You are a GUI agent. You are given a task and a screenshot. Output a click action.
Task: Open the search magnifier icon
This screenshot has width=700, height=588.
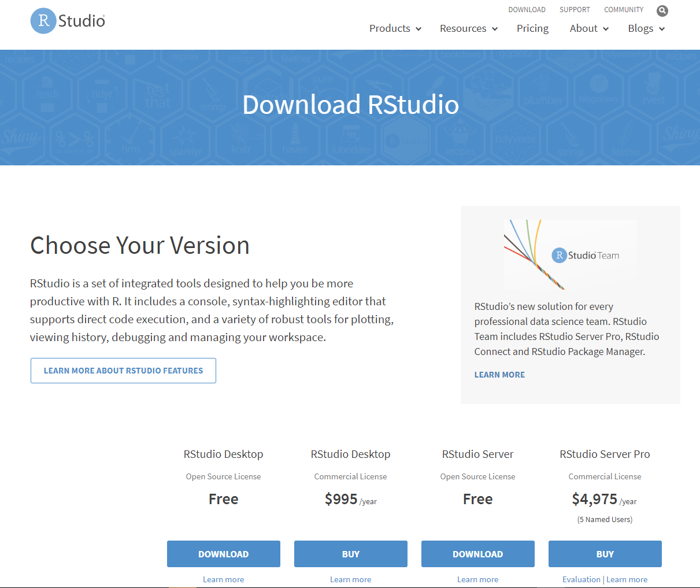point(662,10)
